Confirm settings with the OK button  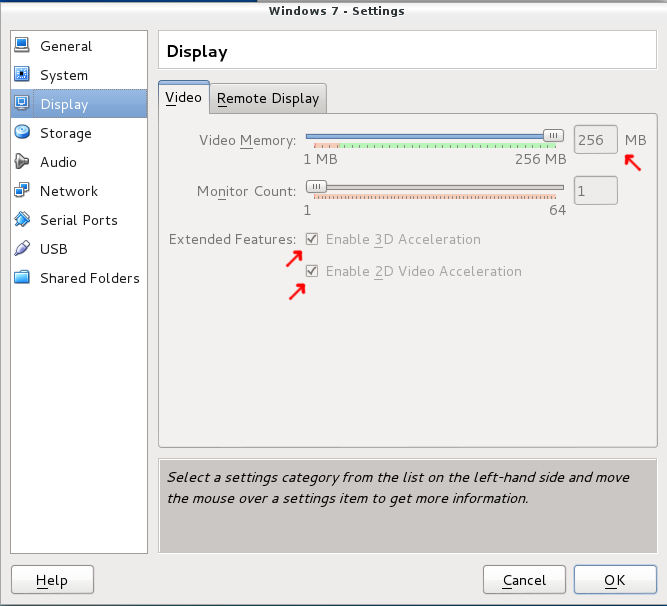coord(615,580)
